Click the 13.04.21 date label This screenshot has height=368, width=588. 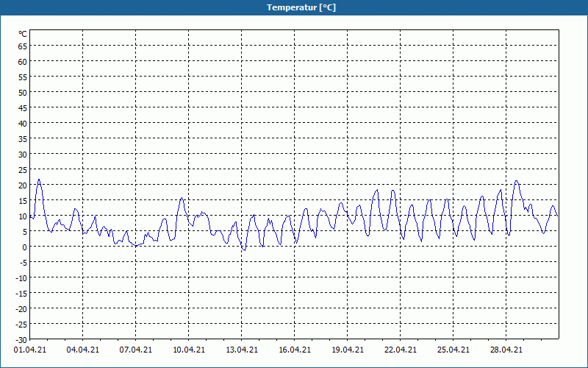click(x=241, y=350)
